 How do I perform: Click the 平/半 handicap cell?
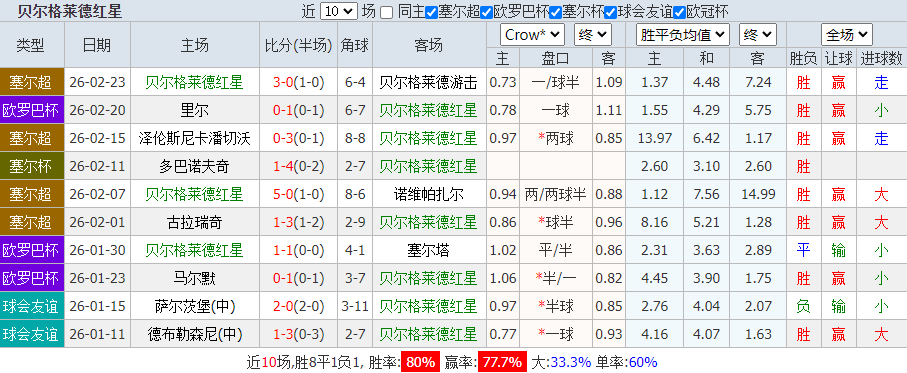555,250
